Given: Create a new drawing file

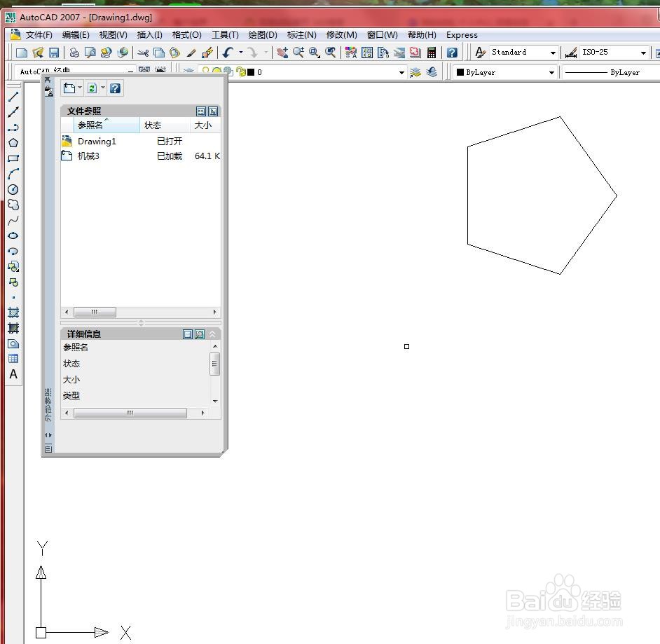Looking at the screenshot, I should pyautogui.click(x=22, y=53).
